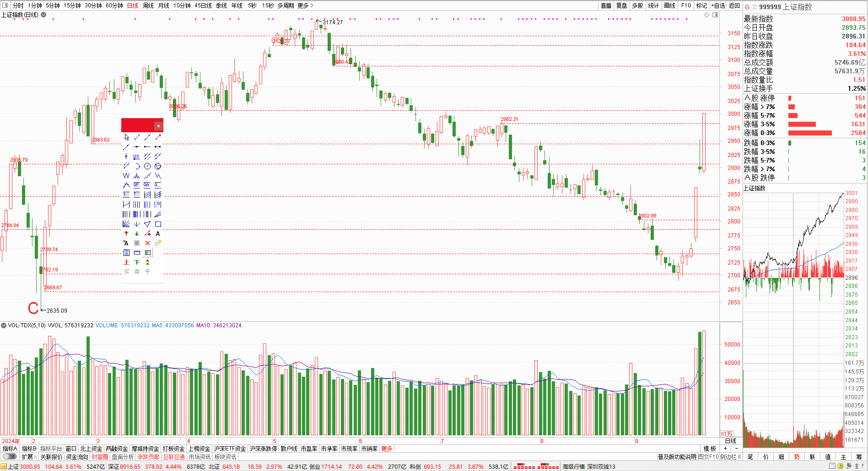Select the arrow pointer tool in drawing palette
The width and height of the screenshot is (868, 471).
pos(127,137)
